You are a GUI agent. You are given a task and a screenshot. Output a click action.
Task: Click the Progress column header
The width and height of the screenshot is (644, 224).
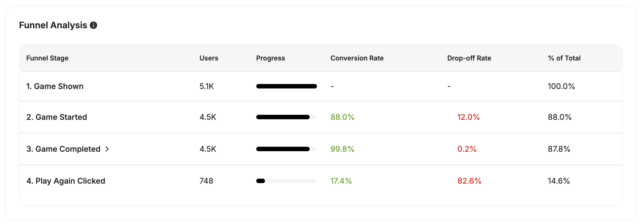pos(270,58)
